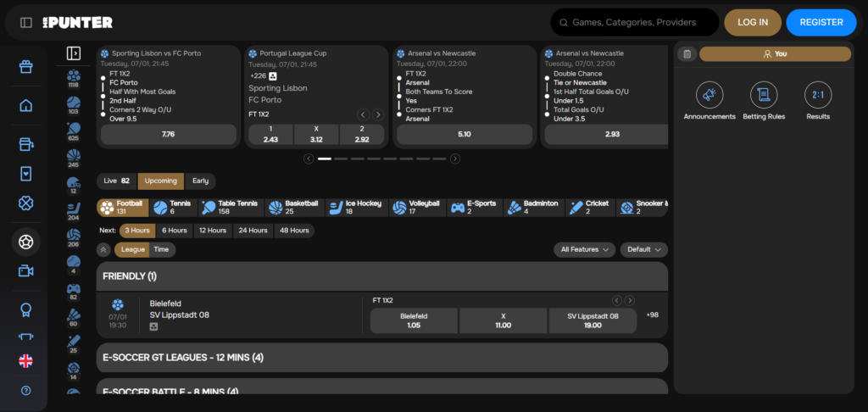Screen dimensions: 868x412
Task: Expand E-Soccer GT Leagues 12 Mins section
Action: 381,357
